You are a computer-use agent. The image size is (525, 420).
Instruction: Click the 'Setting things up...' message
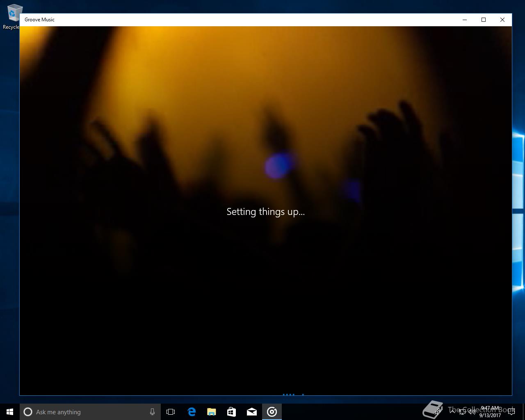click(266, 212)
